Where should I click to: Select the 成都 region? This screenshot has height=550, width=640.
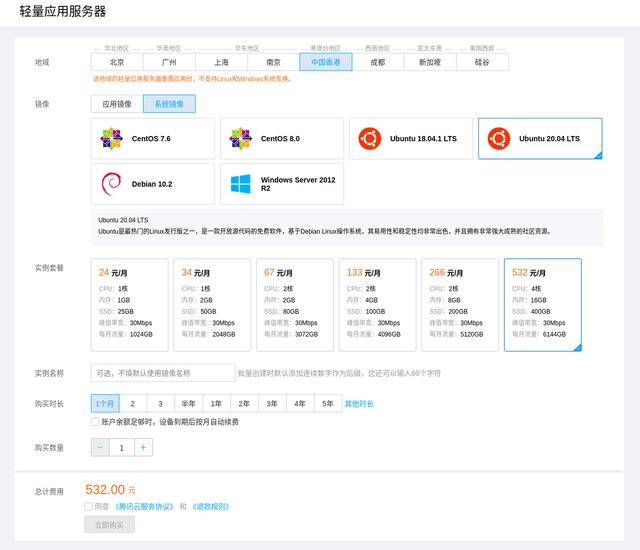378,62
